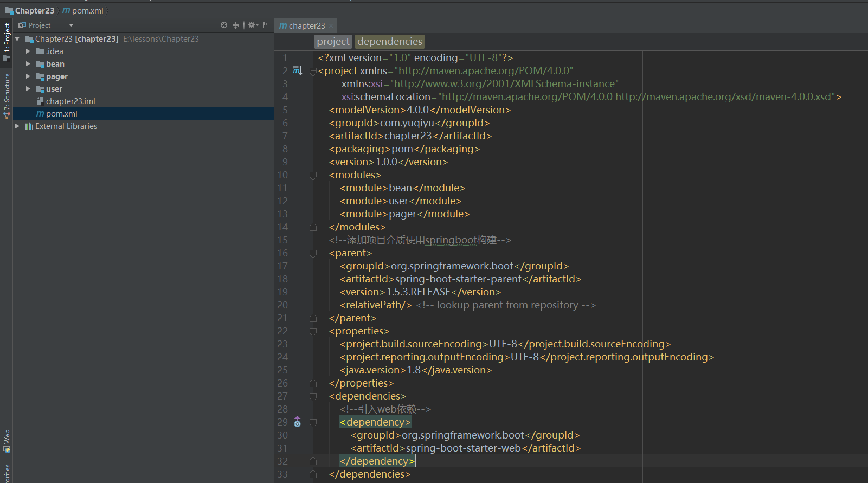Select the .idea folder row
868x483 pixels.
tap(143, 51)
